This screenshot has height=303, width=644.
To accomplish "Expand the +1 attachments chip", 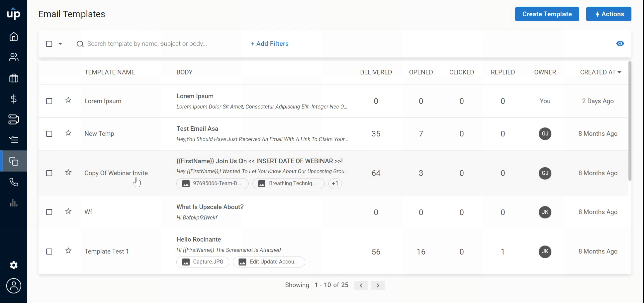I will pyautogui.click(x=335, y=184).
